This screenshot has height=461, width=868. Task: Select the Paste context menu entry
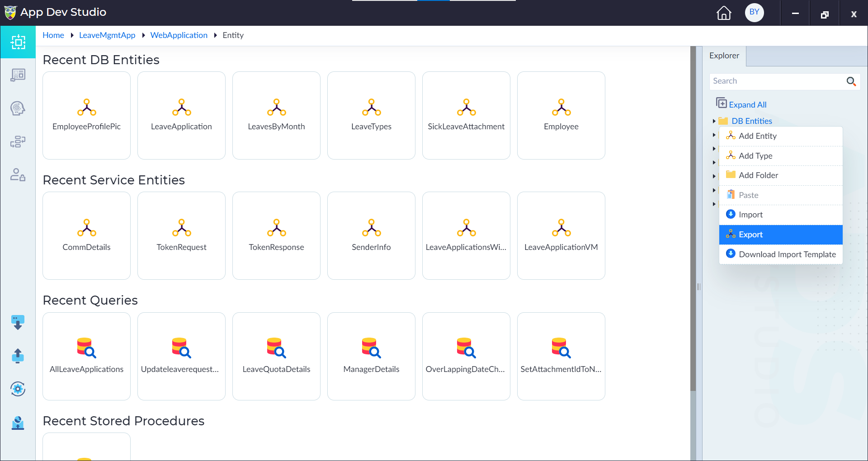point(781,195)
